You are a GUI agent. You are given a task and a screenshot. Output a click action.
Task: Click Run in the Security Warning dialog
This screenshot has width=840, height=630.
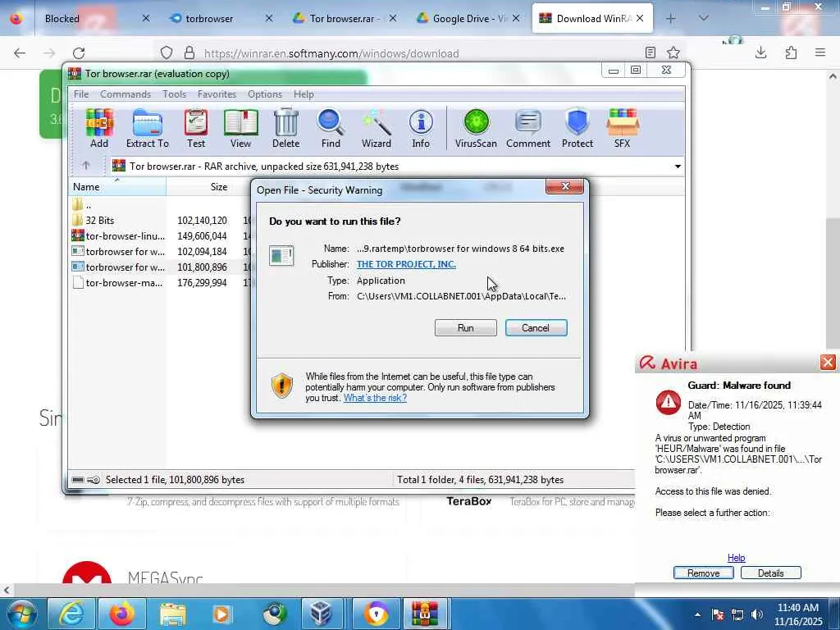coord(466,328)
